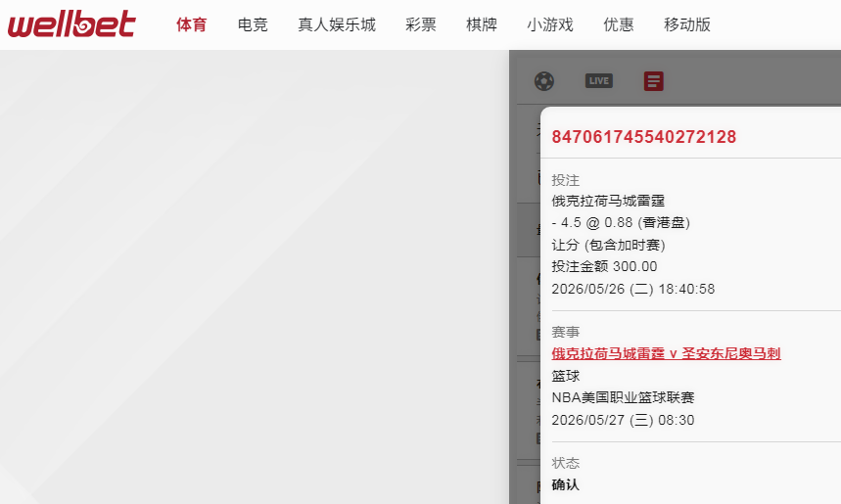Screen dimensions: 841x504
Task: Click the 确认 status text
Action: (x=566, y=484)
